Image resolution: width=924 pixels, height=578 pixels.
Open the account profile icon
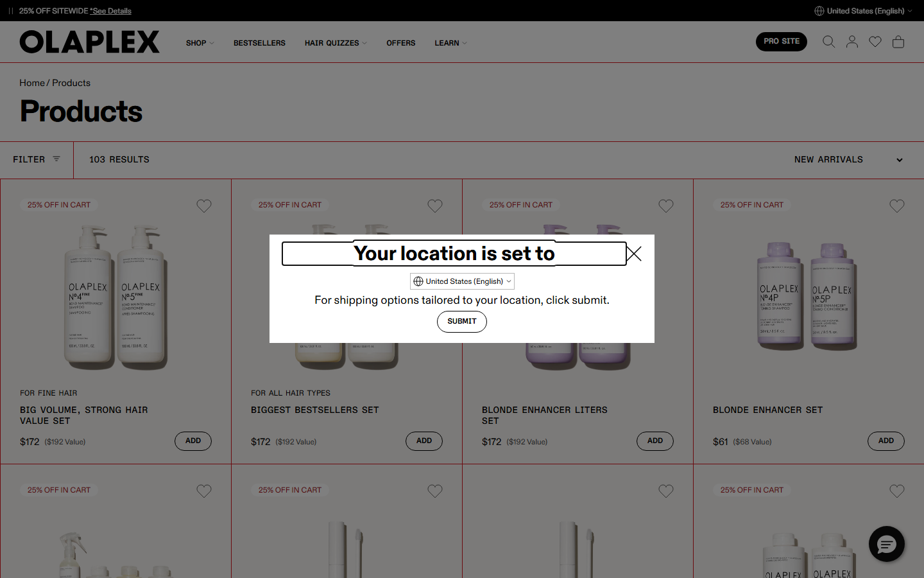[x=852, y=42]
